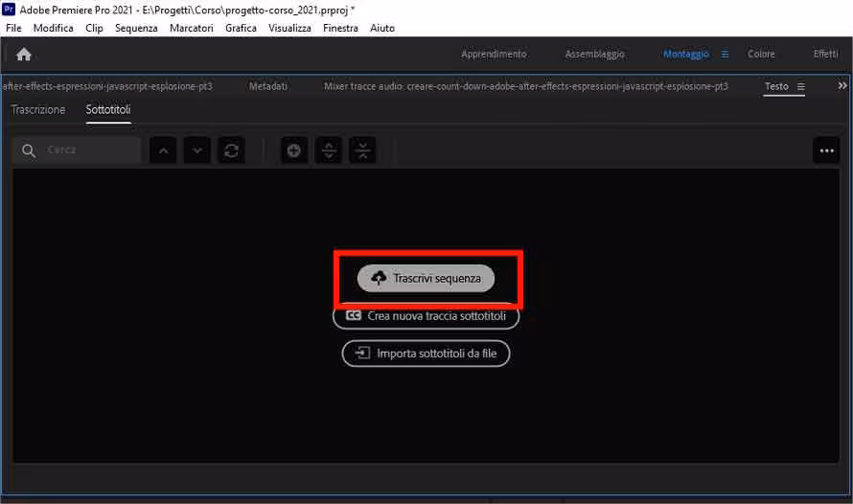Viewport: 853px width, 504px height.
Task: Open the Grafica menu
Action: 241,29
